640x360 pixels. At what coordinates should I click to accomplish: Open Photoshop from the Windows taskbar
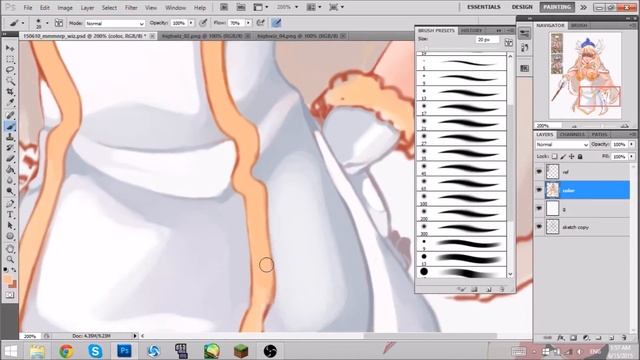[x=124, y=351]
